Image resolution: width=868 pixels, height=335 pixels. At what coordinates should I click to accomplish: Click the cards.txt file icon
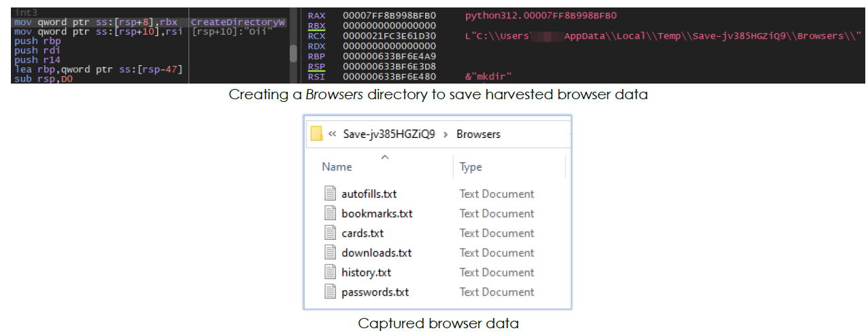coord(330,233)
